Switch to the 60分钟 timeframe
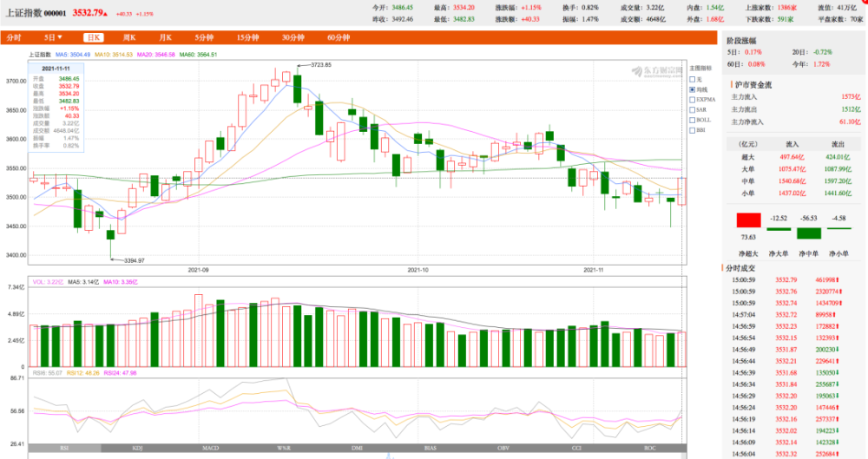Screen dimensions: 868x459 tap(339, 37)
